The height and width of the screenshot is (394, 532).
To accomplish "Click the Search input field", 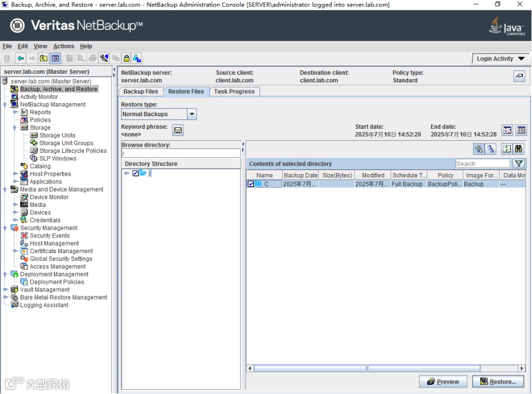I will (482, 164).
